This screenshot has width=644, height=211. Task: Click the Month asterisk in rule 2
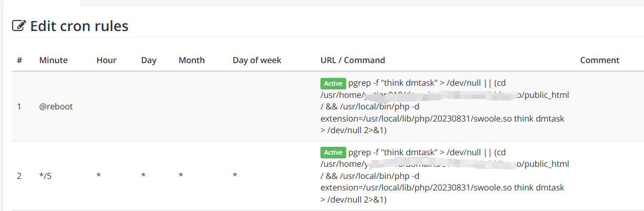[x=181, y=176]
